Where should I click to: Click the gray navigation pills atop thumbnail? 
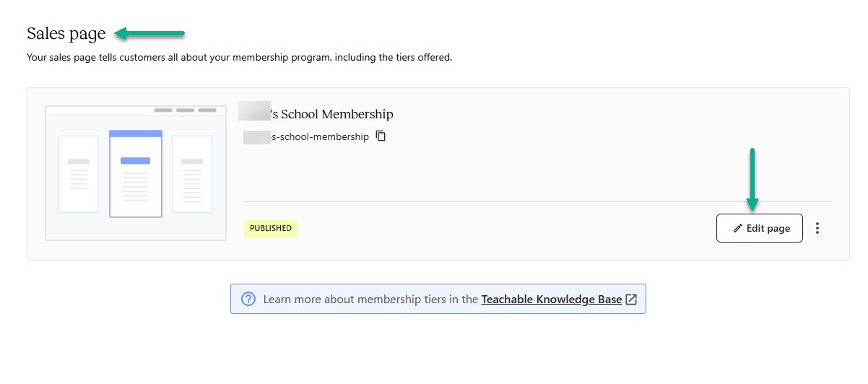(185, 110)
